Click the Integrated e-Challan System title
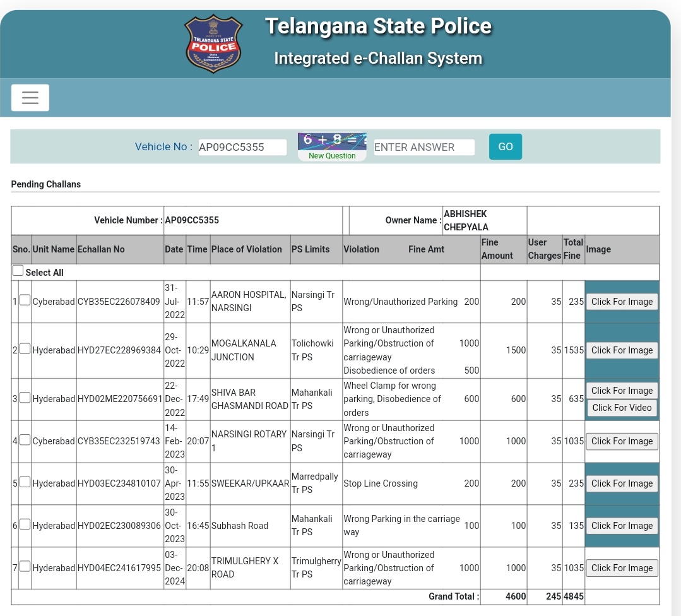 tap(378, 58)
